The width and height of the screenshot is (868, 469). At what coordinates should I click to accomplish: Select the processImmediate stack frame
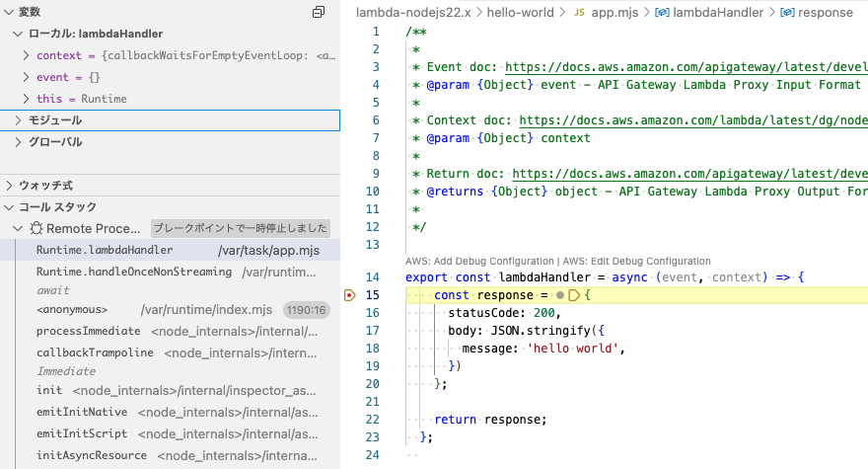[170, 331]
